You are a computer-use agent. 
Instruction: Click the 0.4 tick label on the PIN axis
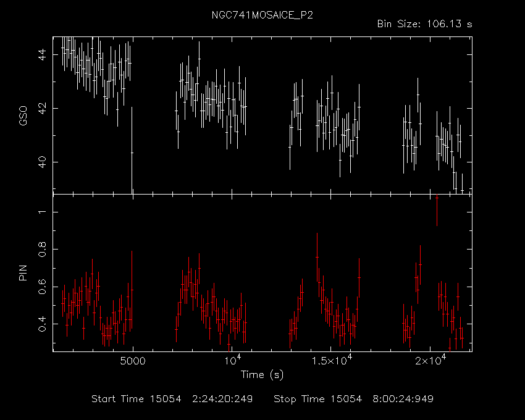coord(43,324)
